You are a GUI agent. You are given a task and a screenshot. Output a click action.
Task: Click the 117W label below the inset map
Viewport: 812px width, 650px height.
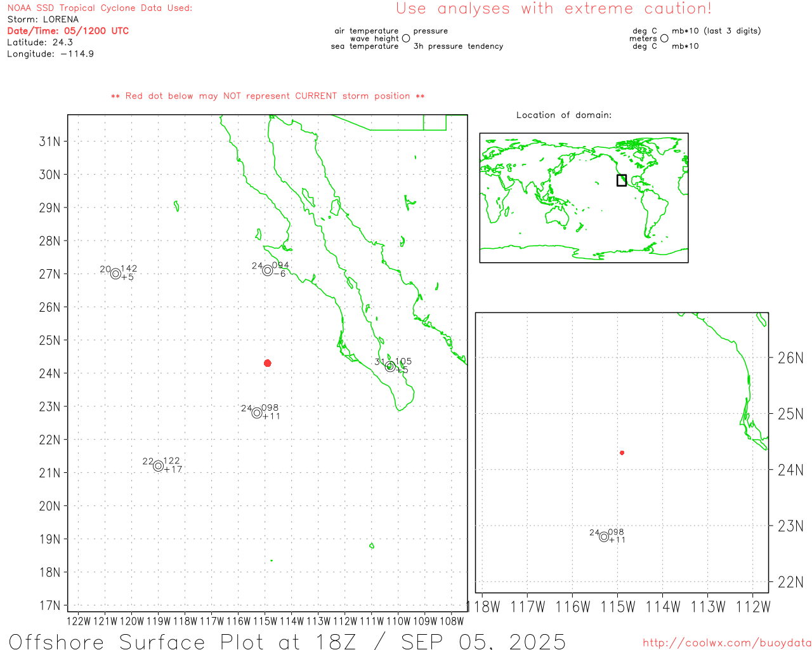click(x=528, y=607)
